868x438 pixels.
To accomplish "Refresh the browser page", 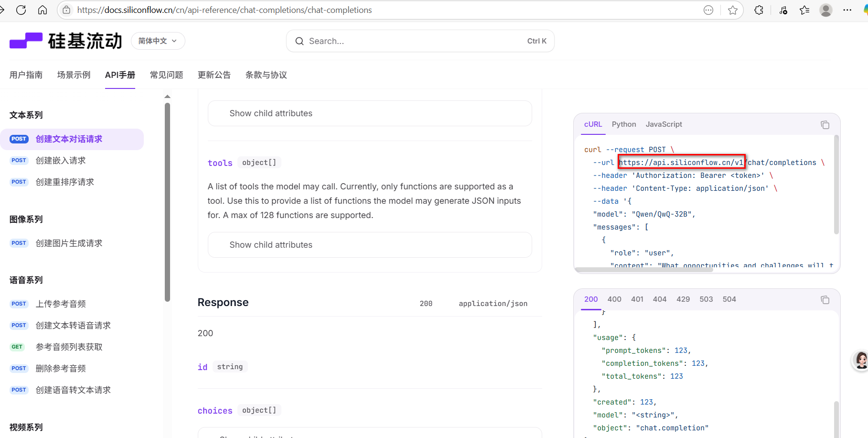I will [21, 10].
